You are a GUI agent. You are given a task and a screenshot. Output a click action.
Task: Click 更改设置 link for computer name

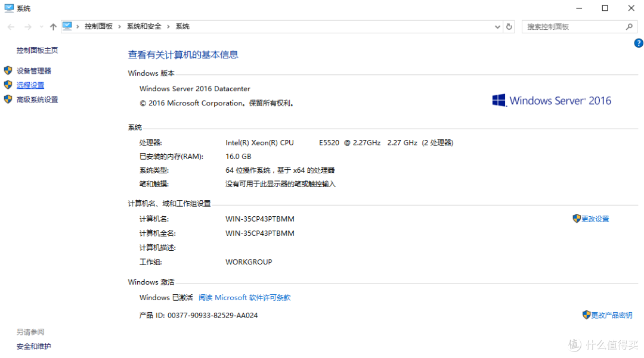click(595, 219)
